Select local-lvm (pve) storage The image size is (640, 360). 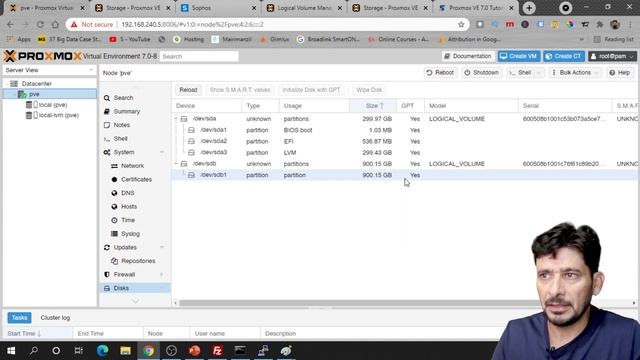tap(58, 116)
